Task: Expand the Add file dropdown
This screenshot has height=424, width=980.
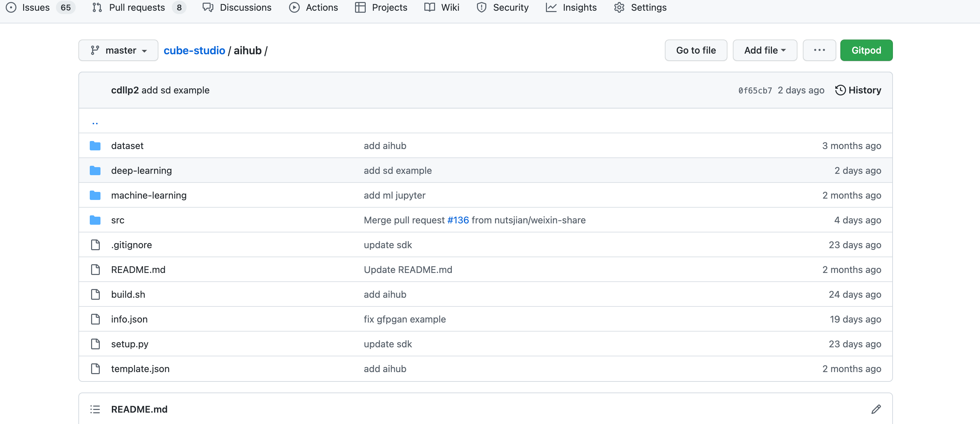Action: (765, 50)
